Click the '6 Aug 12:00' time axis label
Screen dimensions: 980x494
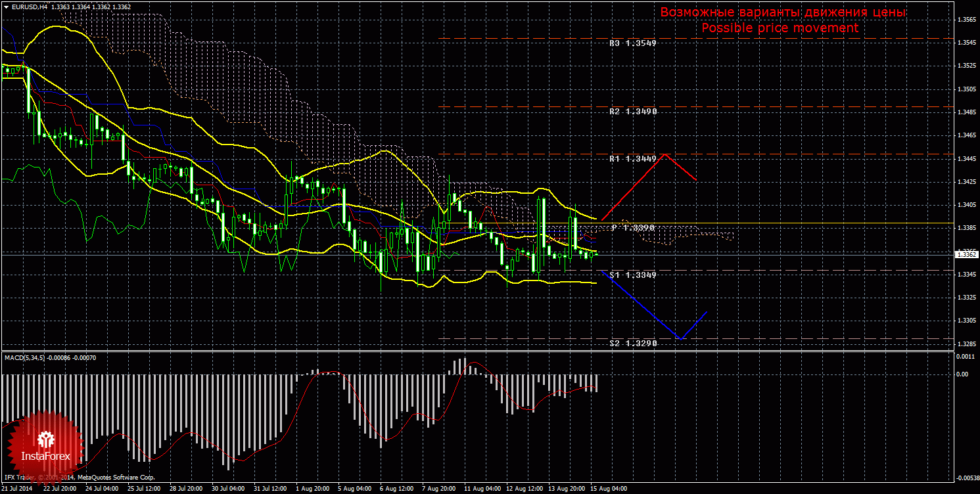(397, 489)
